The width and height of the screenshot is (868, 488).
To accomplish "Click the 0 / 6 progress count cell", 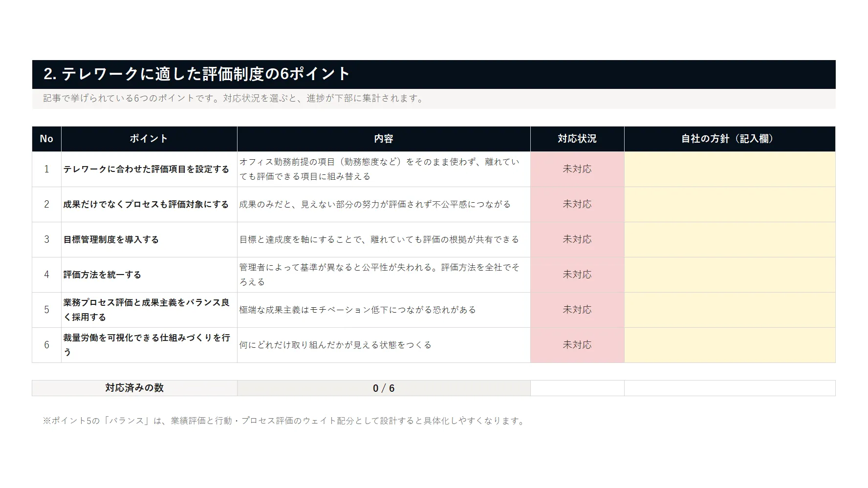I will [x=384, y=388].
